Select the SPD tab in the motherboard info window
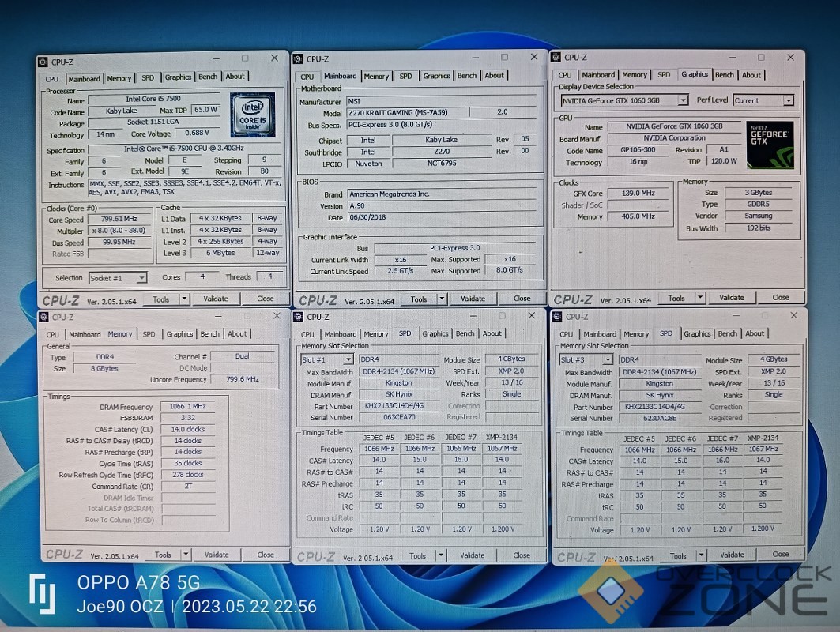 [x=406, y=76]
